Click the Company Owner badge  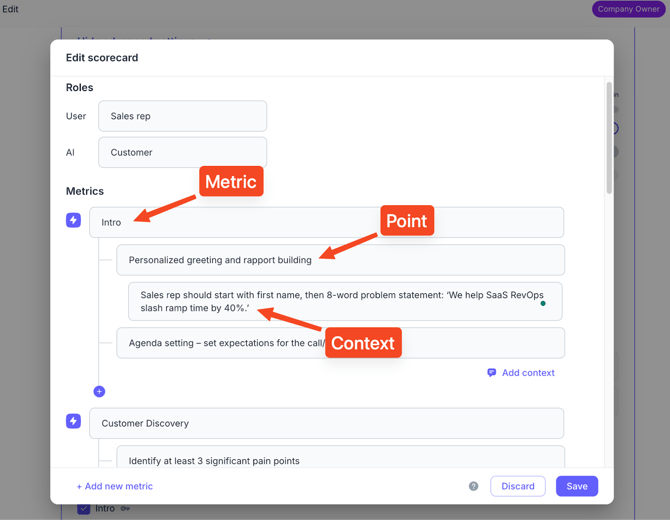628,9
